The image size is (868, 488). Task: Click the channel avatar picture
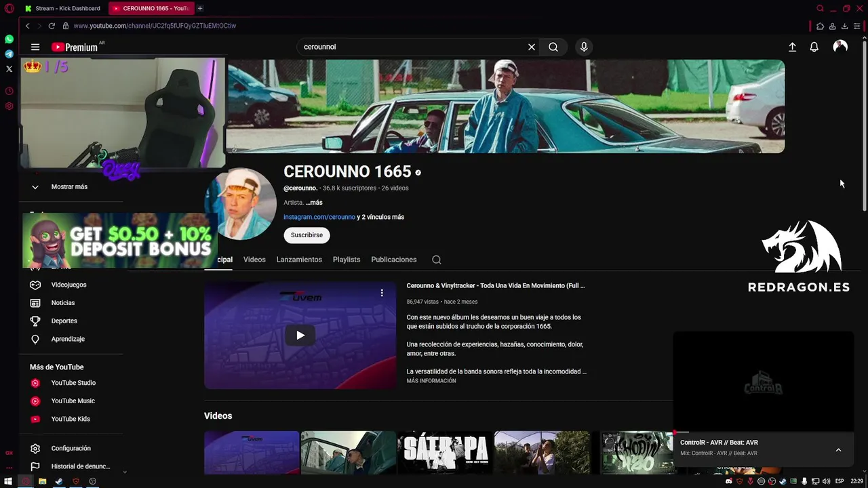240,203
